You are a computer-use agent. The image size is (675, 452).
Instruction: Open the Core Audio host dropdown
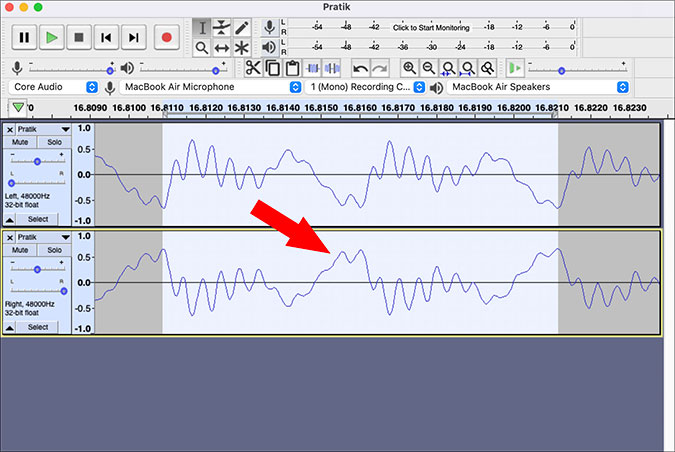coord(54,87)
